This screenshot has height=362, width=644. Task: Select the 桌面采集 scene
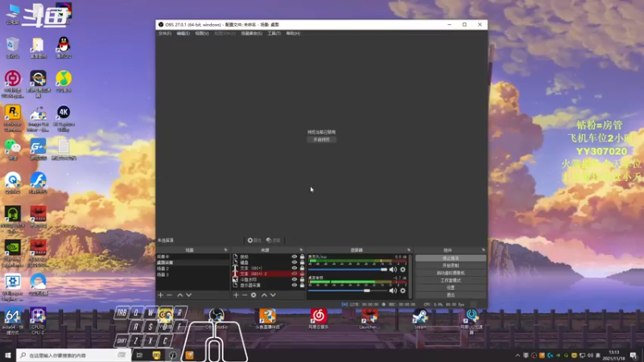click(x=192, y=262)
